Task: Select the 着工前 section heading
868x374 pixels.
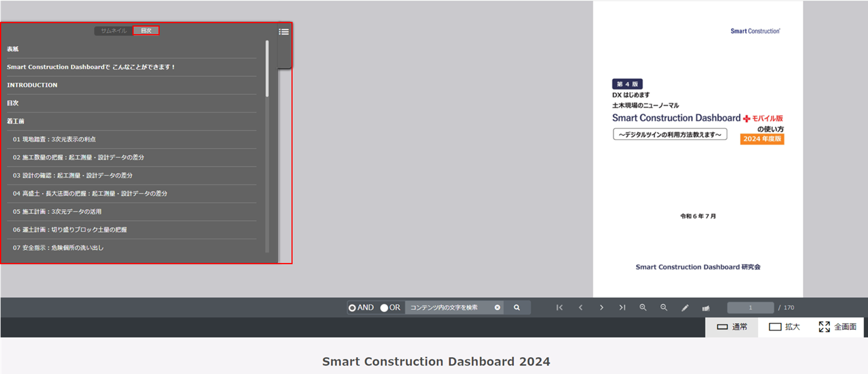Action: (x=131, y=121)
